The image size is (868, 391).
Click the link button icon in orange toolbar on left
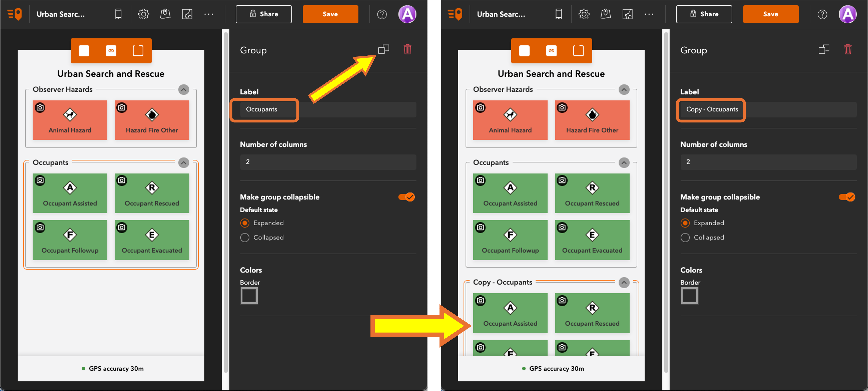[111, 51]
